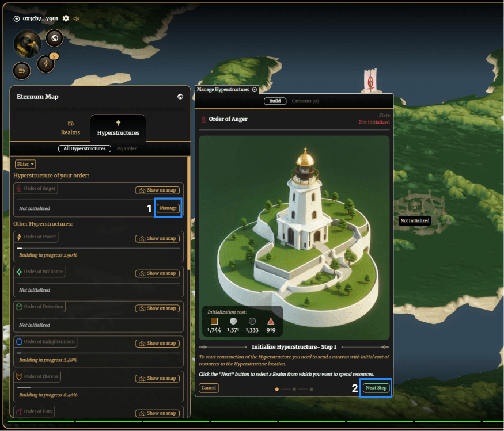504x431 pixels.
Task: Show Order of Fury on map
Action: pyautogui.click(x=157, y=413)
